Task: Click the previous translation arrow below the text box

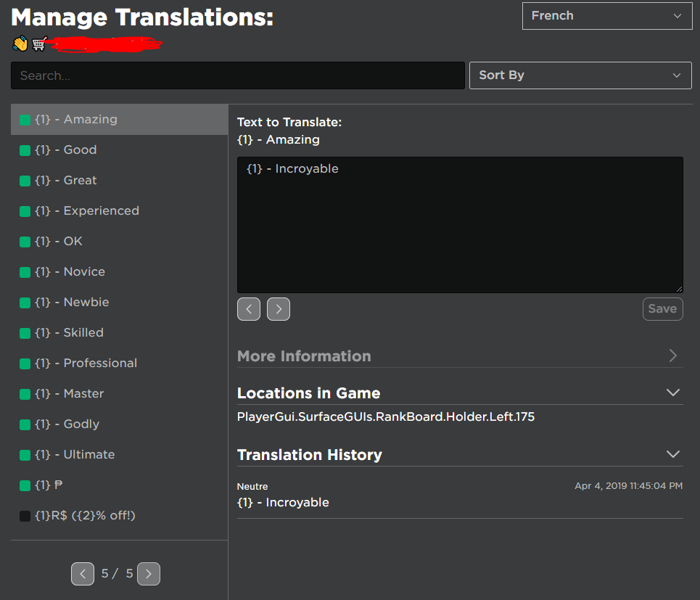Action: [x=249, y=308]
